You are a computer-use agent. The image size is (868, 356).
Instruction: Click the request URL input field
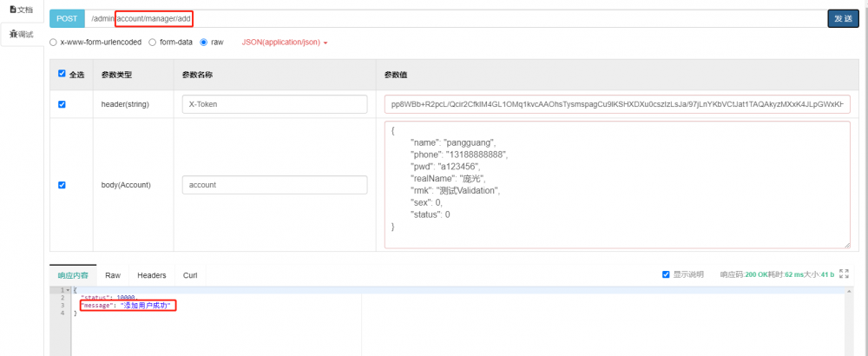point(503,18)
